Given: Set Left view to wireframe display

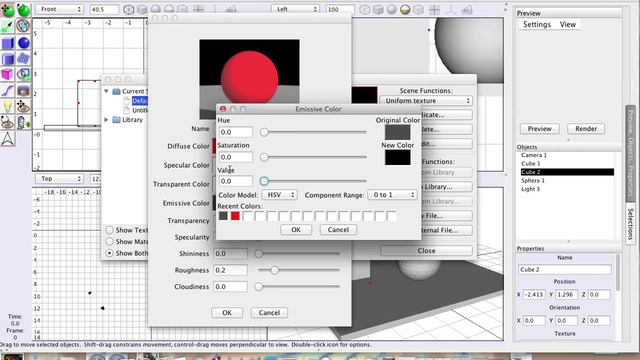Looking at the screenshot, I should [x=364, y=9].
